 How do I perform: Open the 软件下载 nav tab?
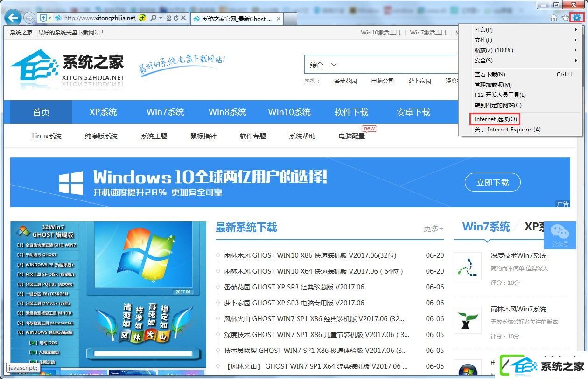351,112
